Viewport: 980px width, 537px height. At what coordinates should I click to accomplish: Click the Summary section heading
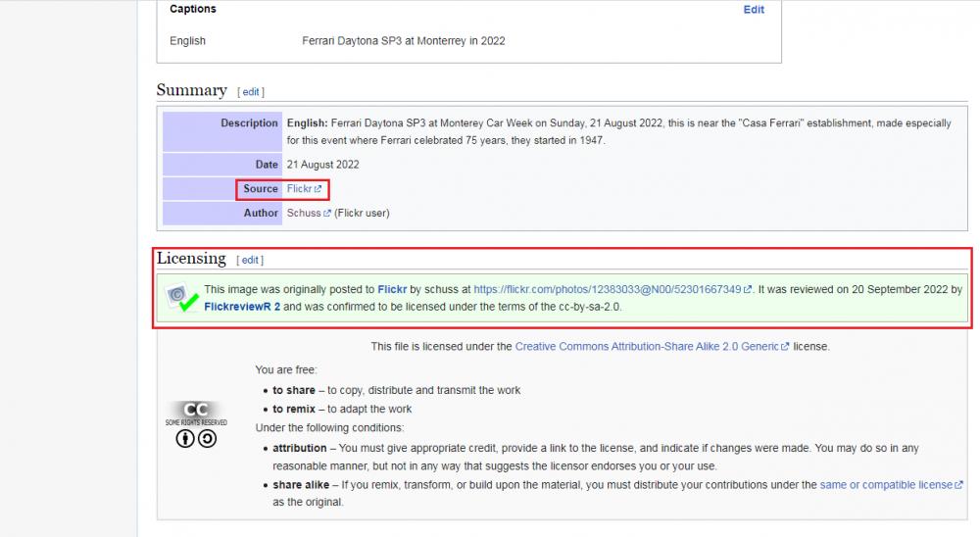[x=191, y=90]
